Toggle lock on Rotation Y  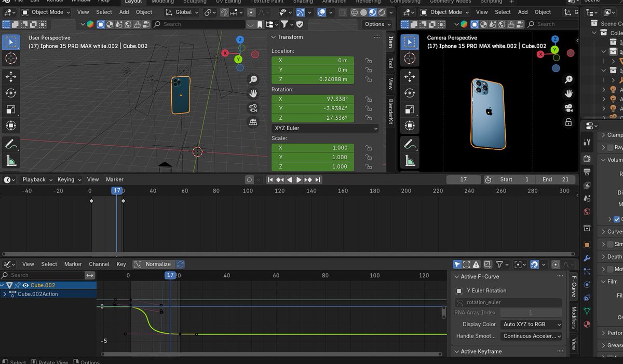[368, 108]
